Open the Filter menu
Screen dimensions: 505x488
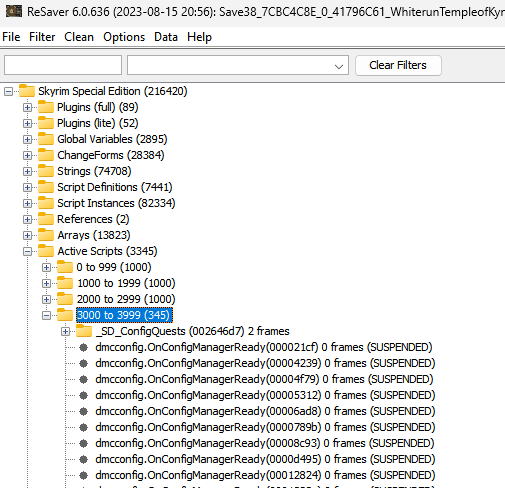point(42,37)
